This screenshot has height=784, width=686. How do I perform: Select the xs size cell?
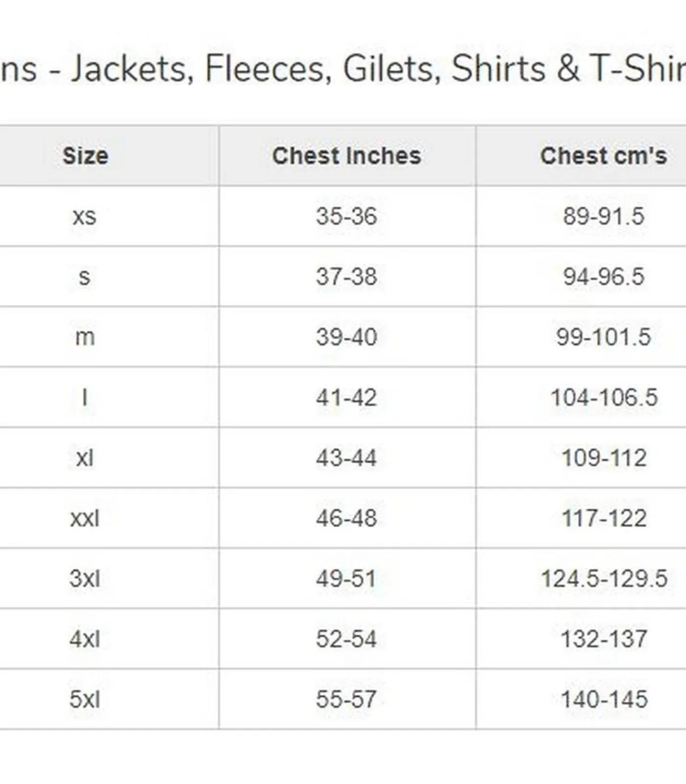pos(84,216)
